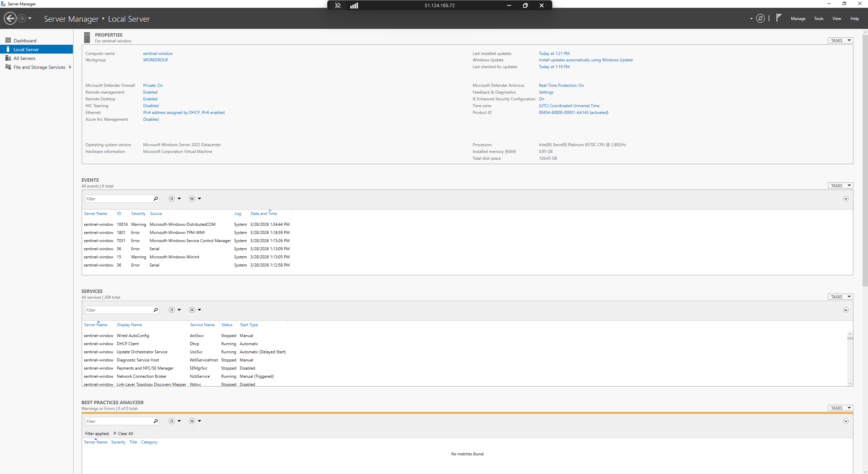Image resolution: width=868 pixels, height=474 pixels.
Task: Click the refresh icon in header
Action: point(760,18)
